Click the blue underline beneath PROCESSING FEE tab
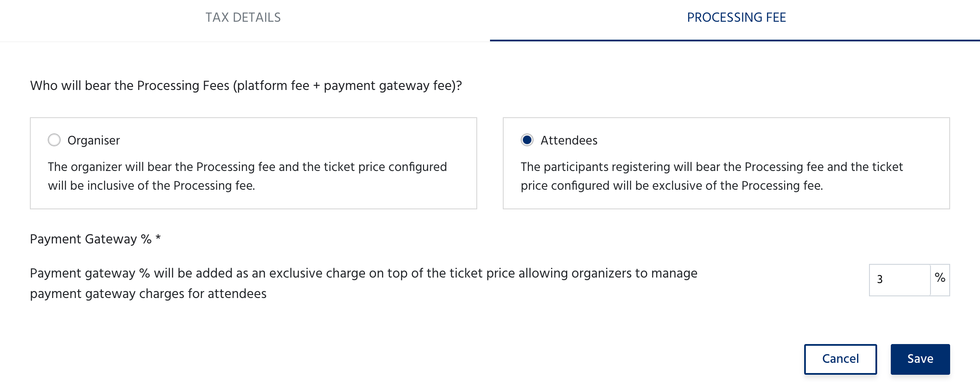Image resolution: width=980 pixels, height=382 pixels. tap(735, 41)
